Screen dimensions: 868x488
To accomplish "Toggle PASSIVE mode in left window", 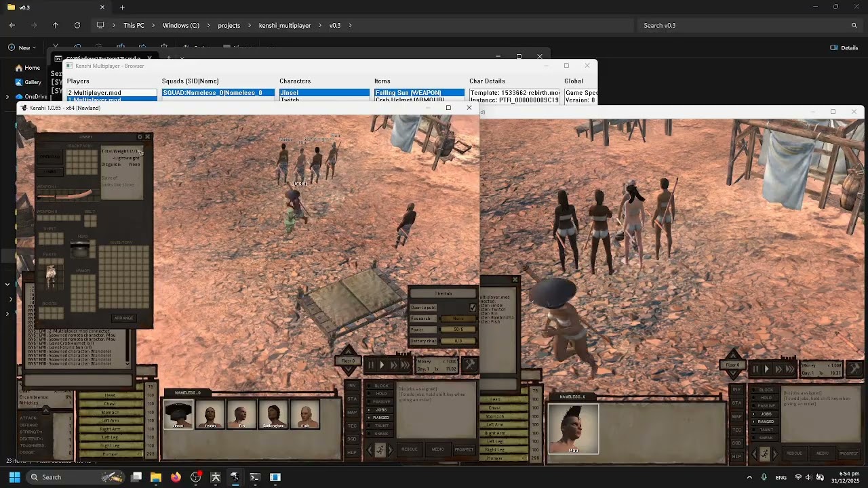I will 380,401.
